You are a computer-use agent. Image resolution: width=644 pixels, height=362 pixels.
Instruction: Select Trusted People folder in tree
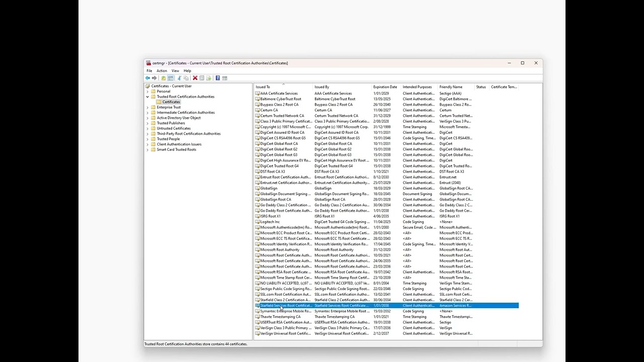(168, 139)
